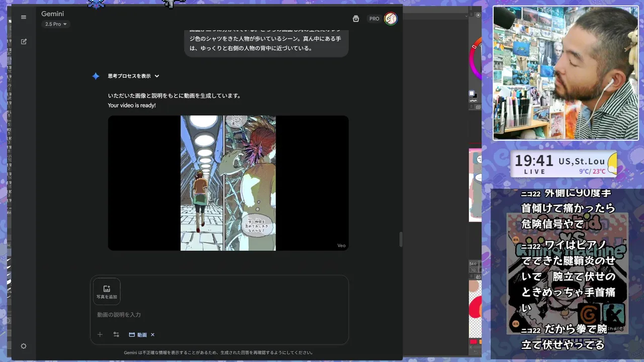Click the plus attachment icon
644x362 pixels.
100,334
